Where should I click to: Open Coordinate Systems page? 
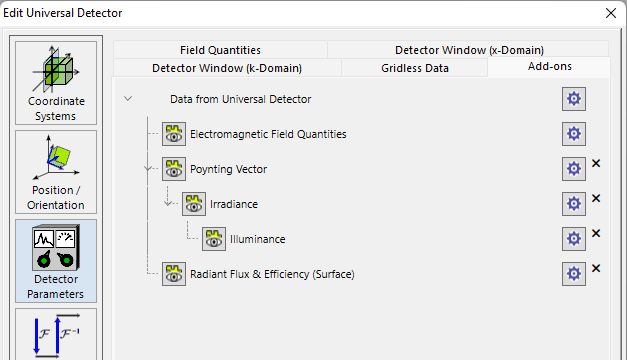click(x=56, y=83)
